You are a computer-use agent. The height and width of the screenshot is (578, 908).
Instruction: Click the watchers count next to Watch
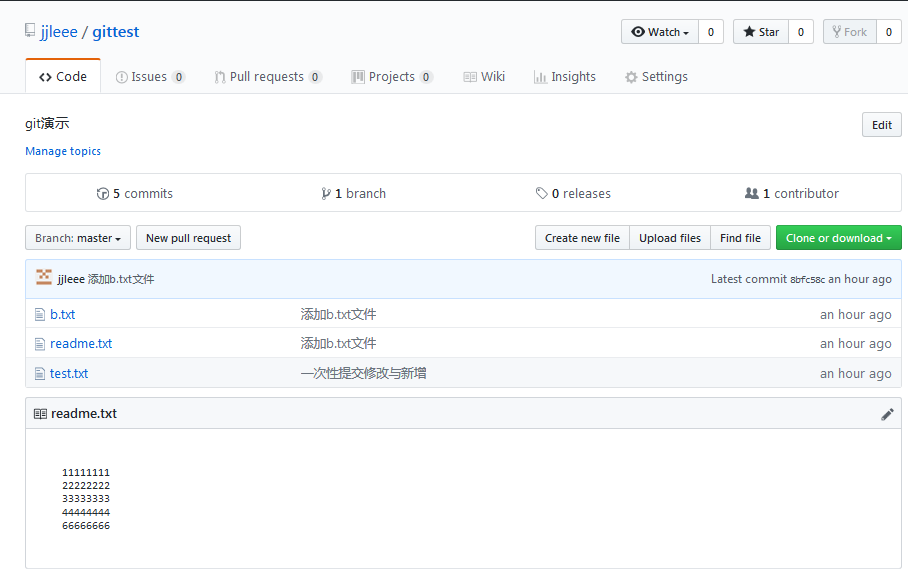coord(711,32)
